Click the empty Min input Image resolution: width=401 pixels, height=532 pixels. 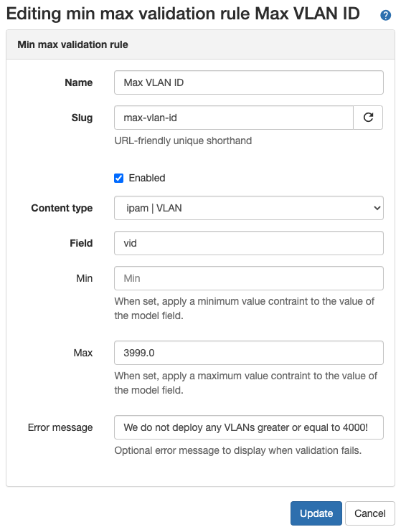[248, 278]
